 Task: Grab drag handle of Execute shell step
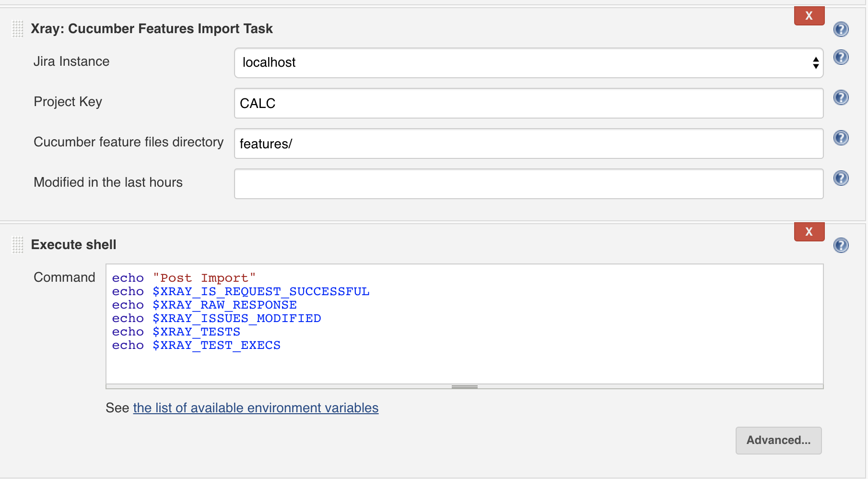tap(18, 245)
